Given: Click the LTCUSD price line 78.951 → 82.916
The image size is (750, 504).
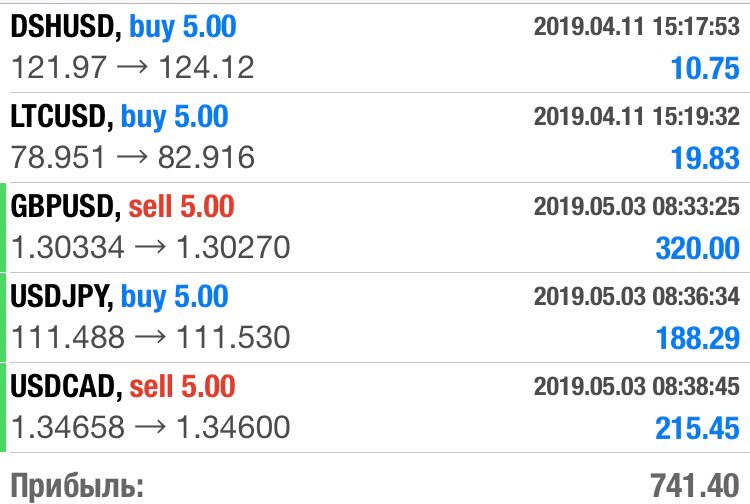Looking at the screenshot, I should point(132,157).
